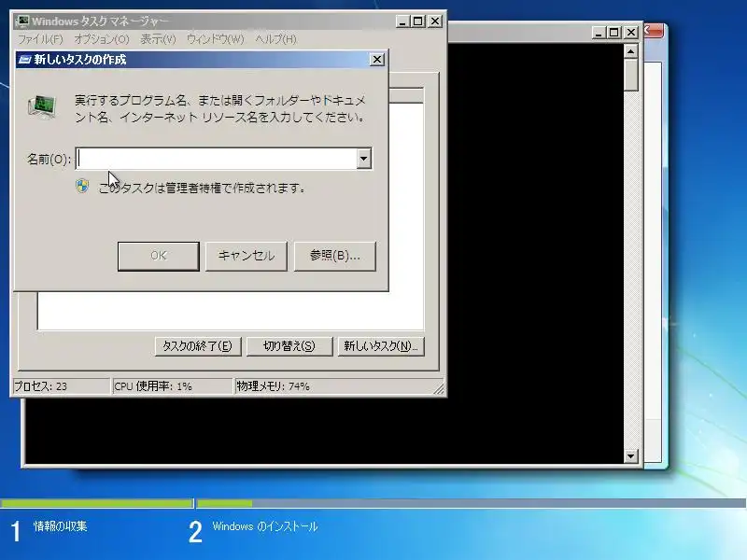Maximize the Windows Task Manager window
The width and height of the screenshot is (747, 560).
[418, 21]
